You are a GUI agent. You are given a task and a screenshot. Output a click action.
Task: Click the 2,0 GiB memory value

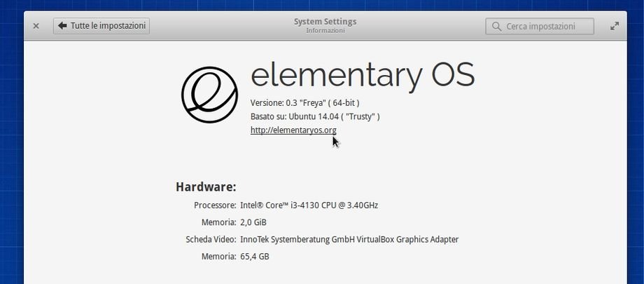pyautogui.click(x=253, y=222)
